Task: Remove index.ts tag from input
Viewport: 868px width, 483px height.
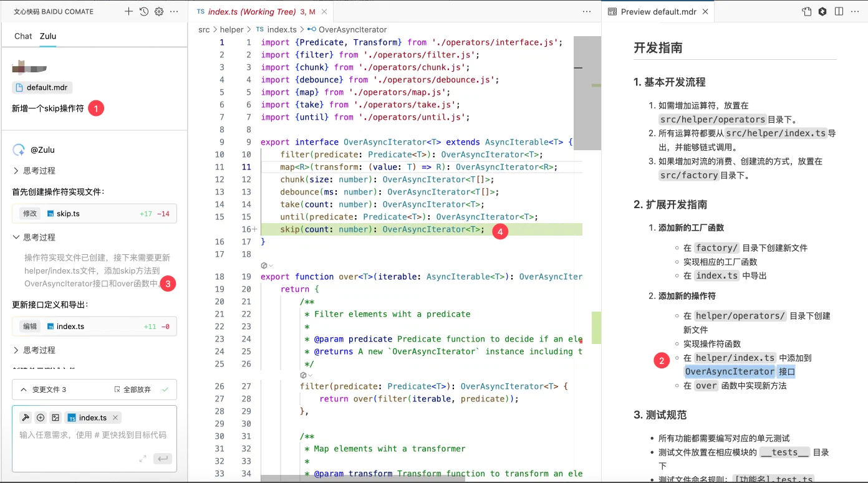Action: [115, 418]
